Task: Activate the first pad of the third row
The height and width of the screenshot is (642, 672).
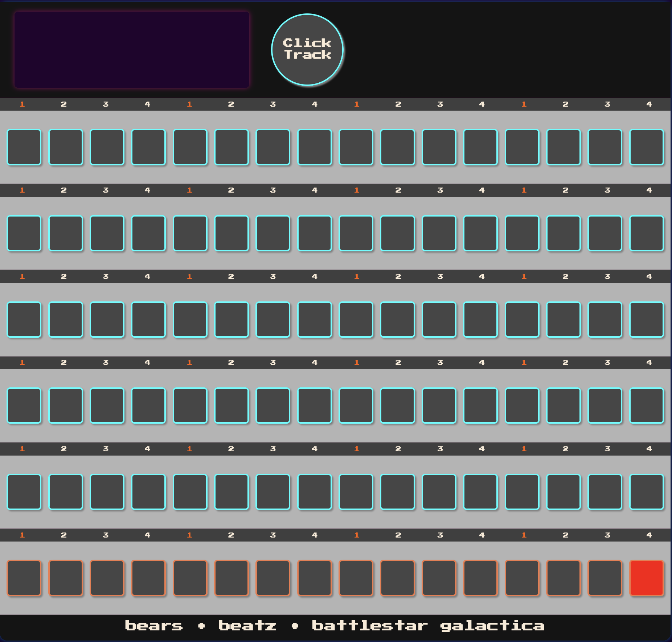Action: 24,319
